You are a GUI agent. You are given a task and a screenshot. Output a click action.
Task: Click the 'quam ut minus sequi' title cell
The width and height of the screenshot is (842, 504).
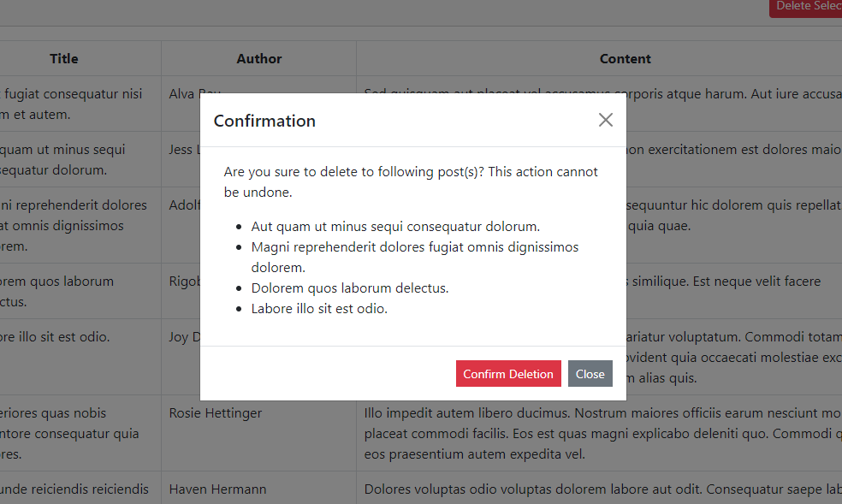(x=80, y=159)
